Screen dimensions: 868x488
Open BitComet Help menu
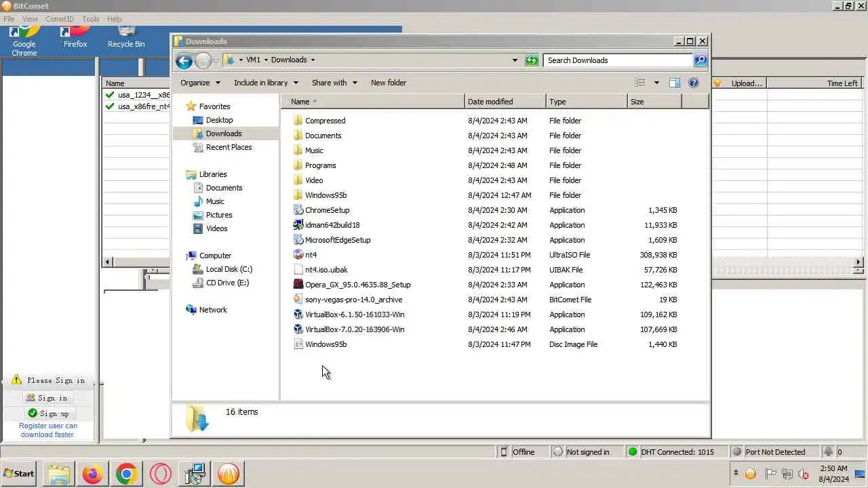(115, 19)
